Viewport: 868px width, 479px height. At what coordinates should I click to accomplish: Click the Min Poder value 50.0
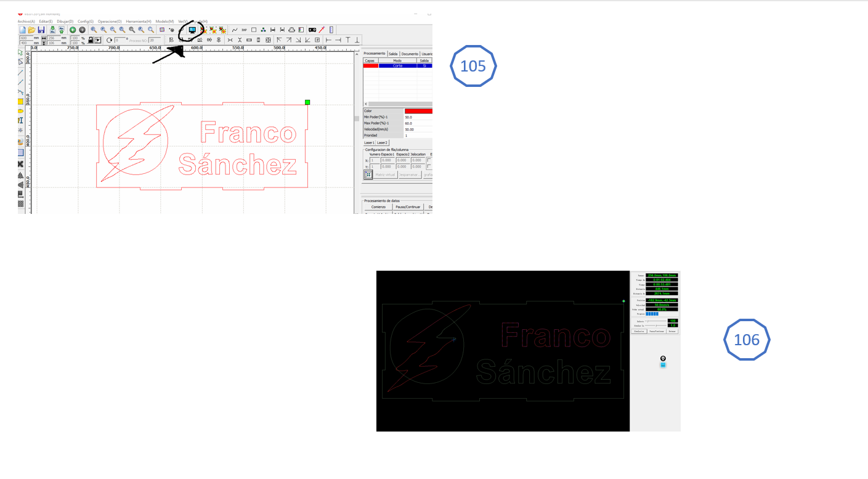[418, 117]
